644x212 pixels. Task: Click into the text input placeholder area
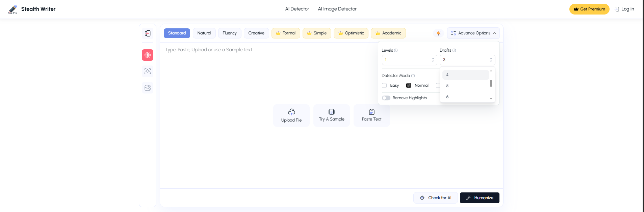tap(209, 50)
